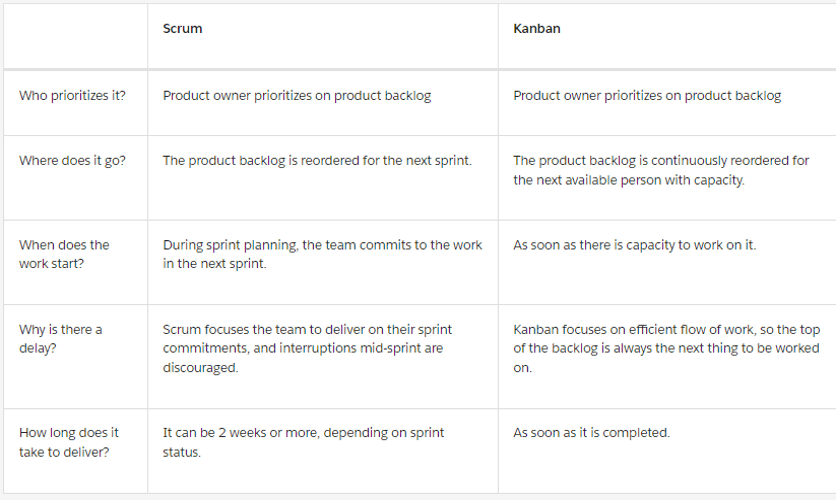Click 'reordered for the next sprint' cell
The image size is (836, 500).
coord(317,160)
